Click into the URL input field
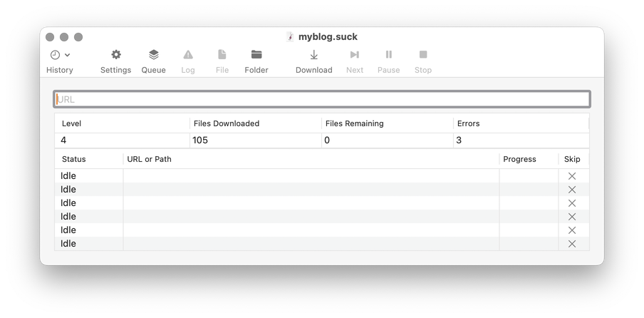 coord(321,99)
